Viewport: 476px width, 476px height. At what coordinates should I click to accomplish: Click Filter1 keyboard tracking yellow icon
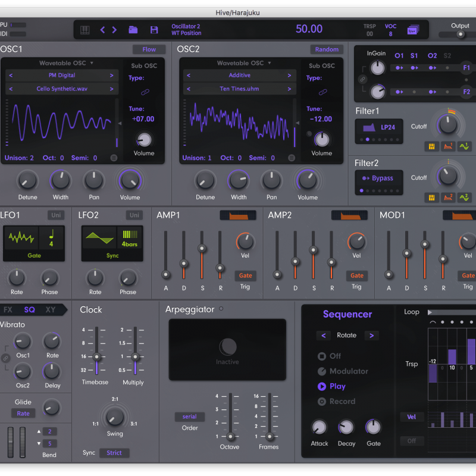(x=431, y=146)
